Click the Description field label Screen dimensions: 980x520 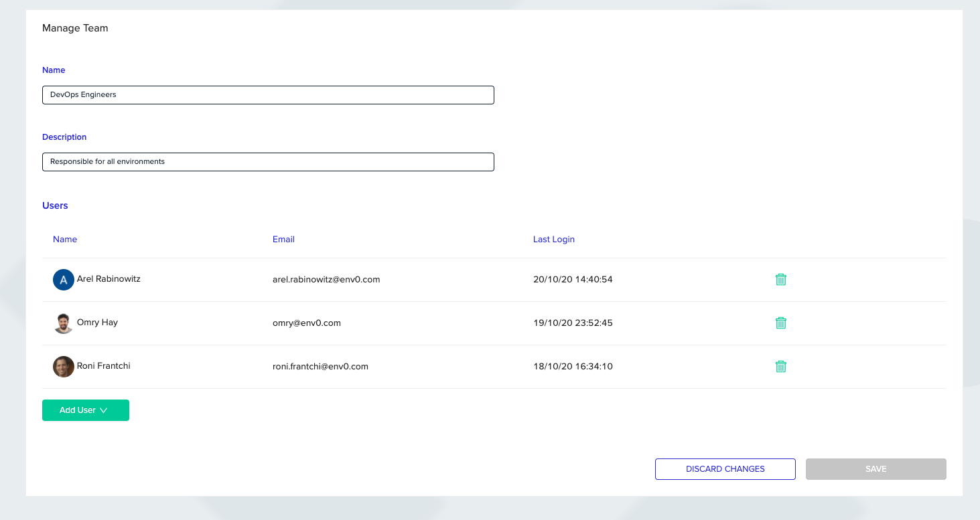point(64,137)
